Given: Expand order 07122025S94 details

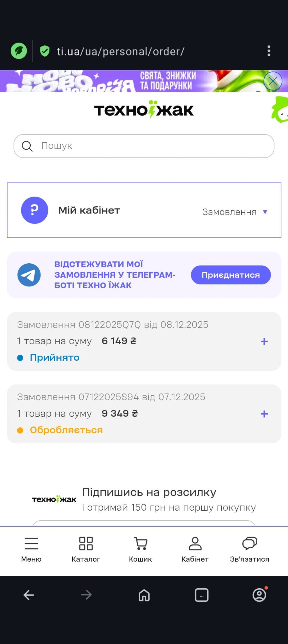Looking at the screenshot, I should point(264,414).
